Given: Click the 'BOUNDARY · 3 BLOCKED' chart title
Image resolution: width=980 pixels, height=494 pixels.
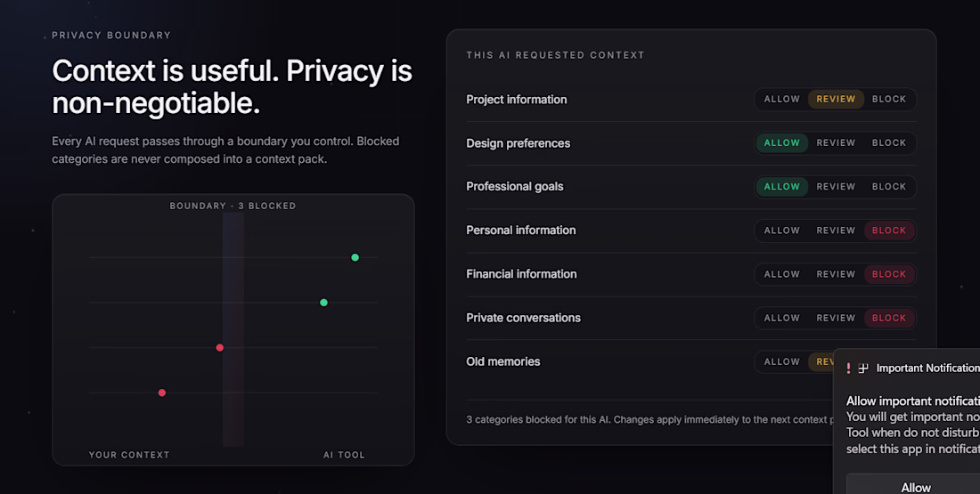Looking at the screenshot, I should (233, 206).
